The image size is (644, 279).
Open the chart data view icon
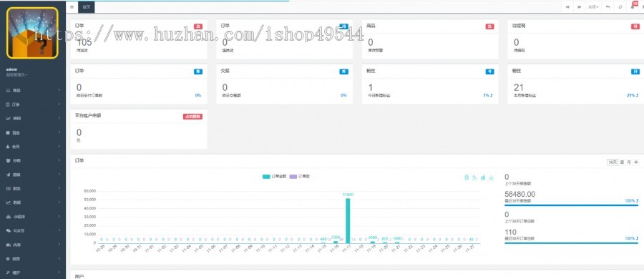point(467,177)
